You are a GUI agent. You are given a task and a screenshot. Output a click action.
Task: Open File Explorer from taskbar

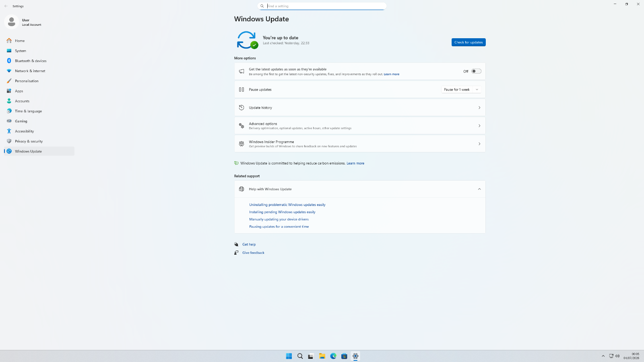point(322,356)
